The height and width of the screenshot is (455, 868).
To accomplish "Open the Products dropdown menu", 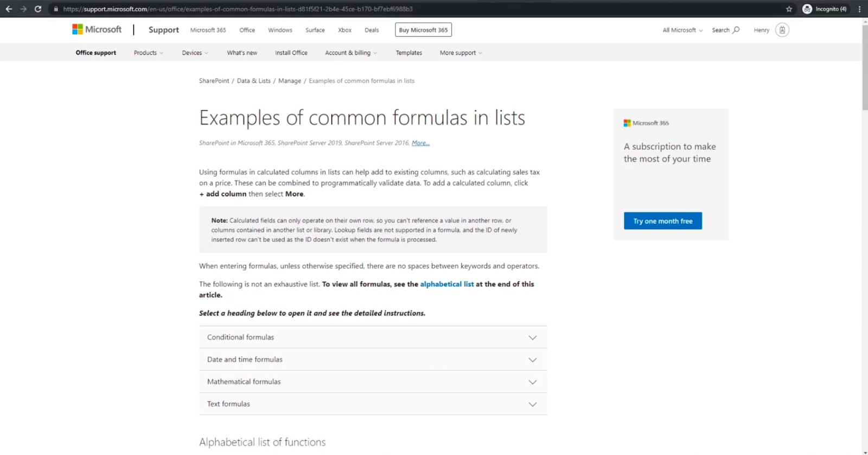I will click(148, 53).
